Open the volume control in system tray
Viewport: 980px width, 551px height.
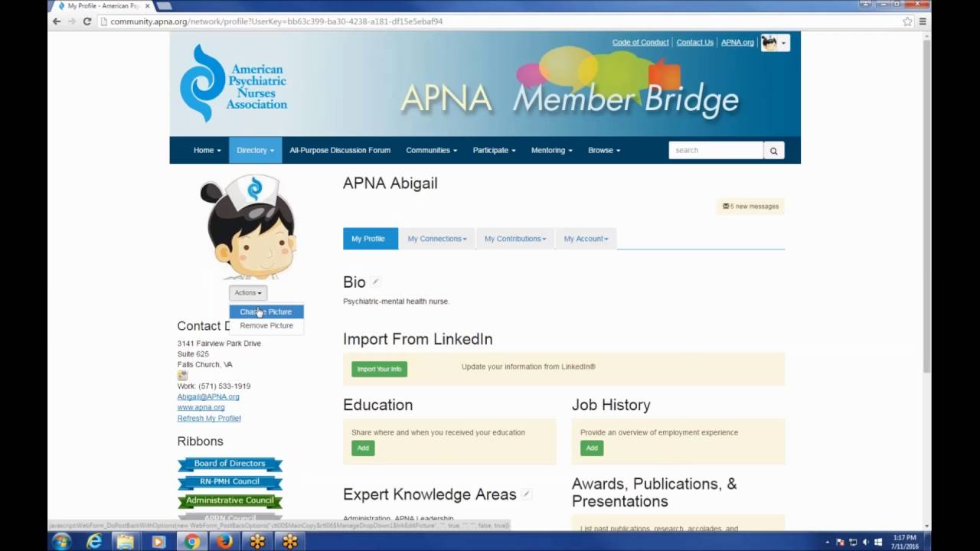pos(866,543)
